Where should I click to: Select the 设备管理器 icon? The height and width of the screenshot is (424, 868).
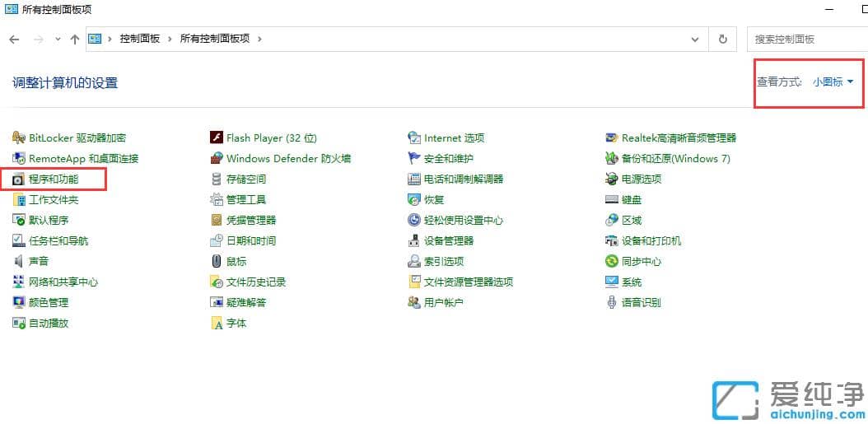(414, 241)
